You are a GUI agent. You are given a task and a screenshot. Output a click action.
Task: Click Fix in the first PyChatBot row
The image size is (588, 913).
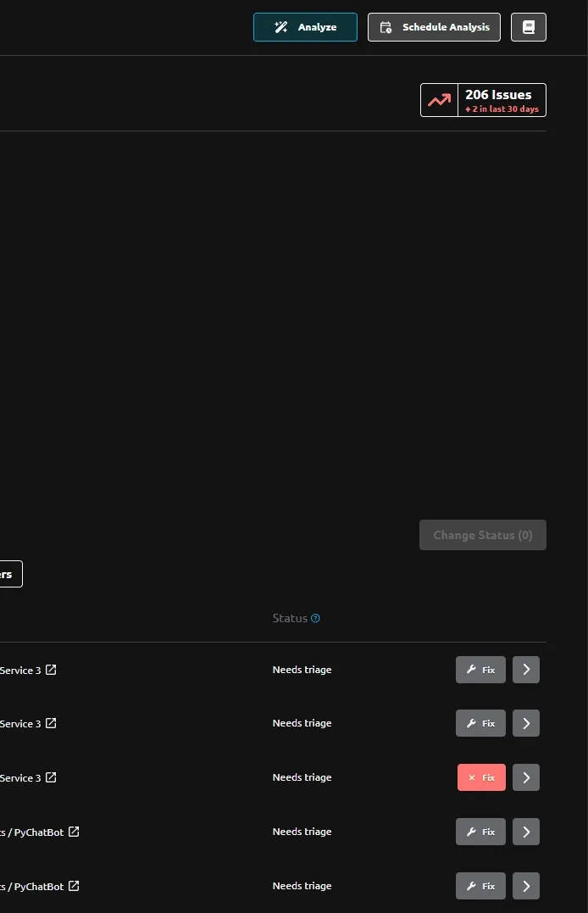pyautogui.click(x=480, y=832)
